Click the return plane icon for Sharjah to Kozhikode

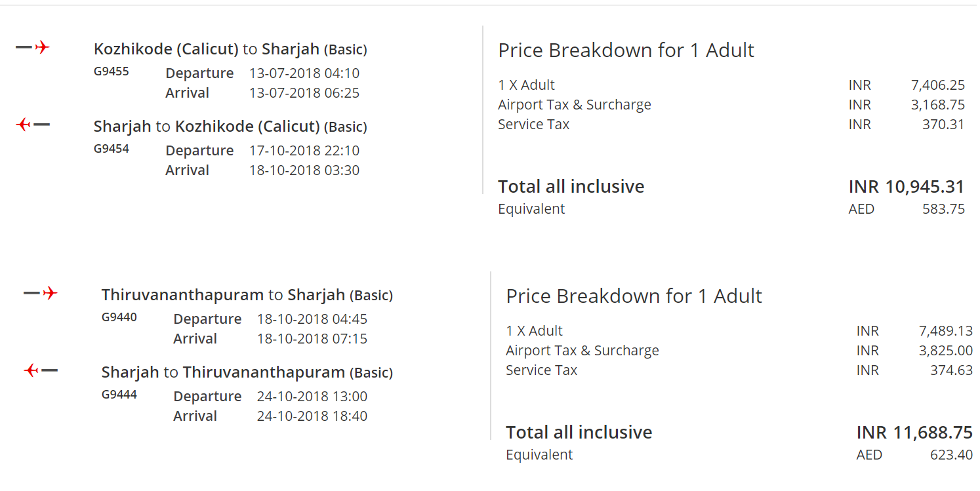pos(33,125)
